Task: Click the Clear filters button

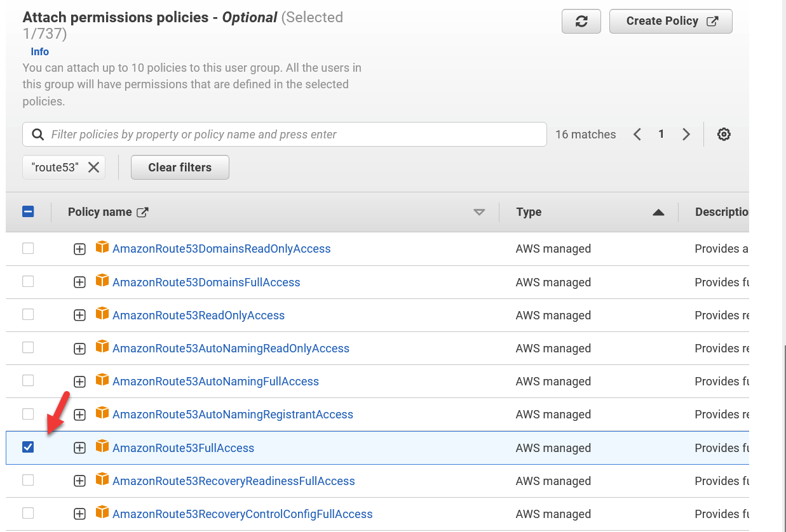Action: [x=180, y=168]
